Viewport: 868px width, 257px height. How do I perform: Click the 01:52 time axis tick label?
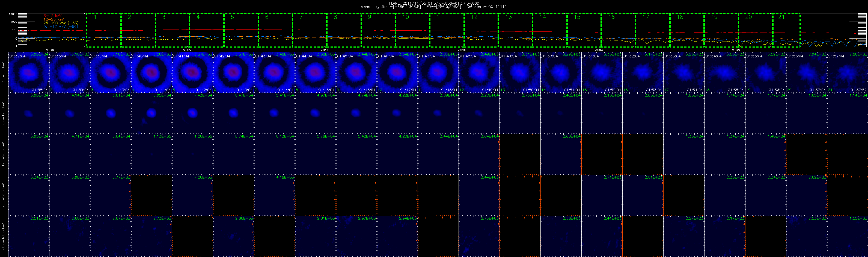(x=598, y=50)
